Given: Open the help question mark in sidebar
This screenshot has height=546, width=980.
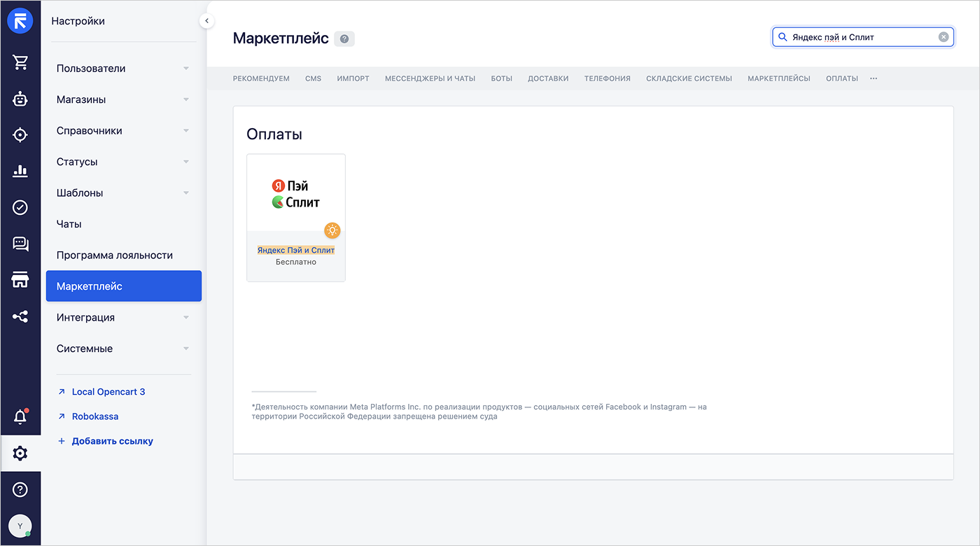Looking at the screenshot, I should tap(20, 490).
